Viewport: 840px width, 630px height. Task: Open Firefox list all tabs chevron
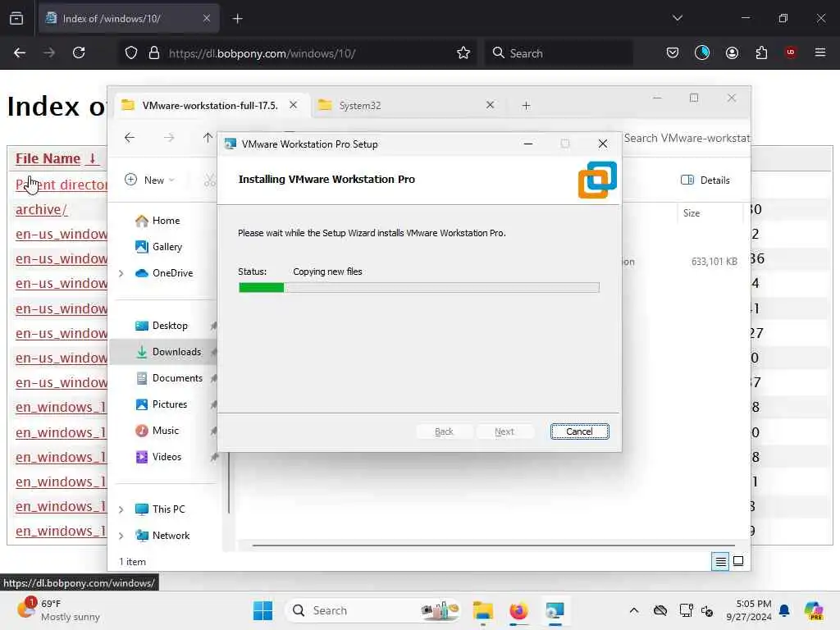point(677,18)
